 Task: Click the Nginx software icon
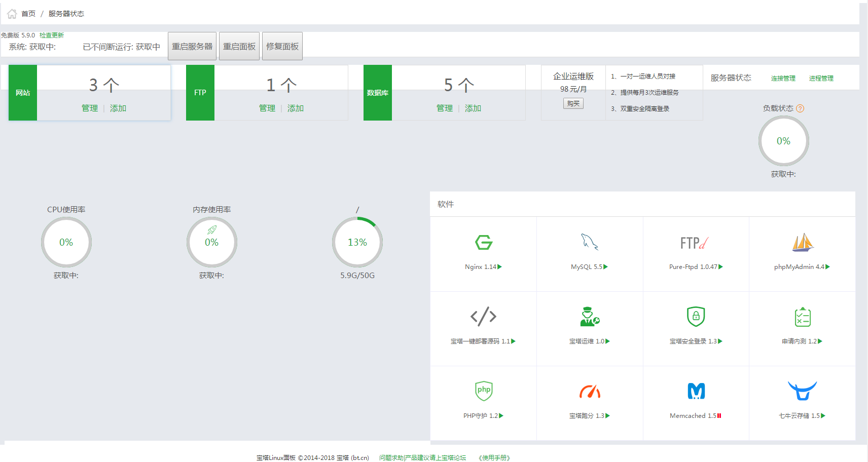483,243
